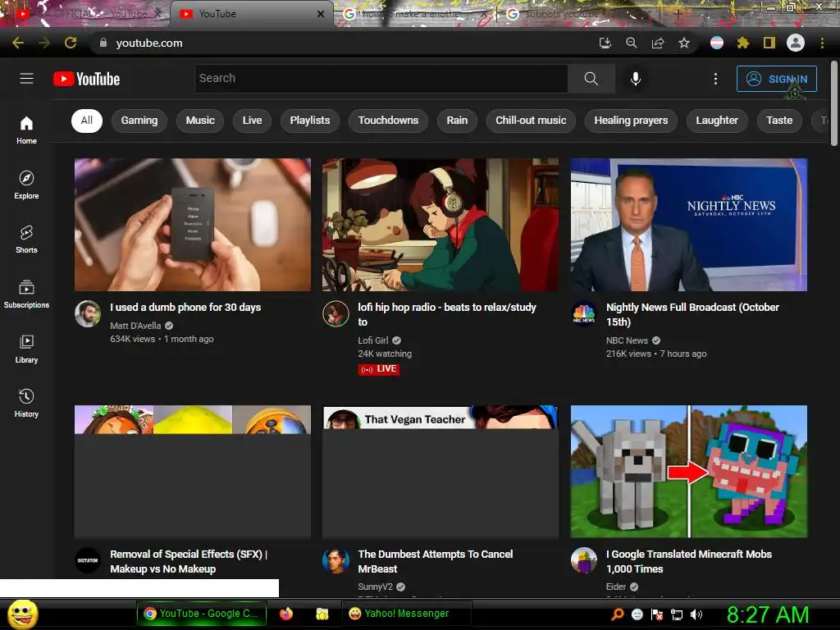Image resolution: width=840 pixels, height=630 pixels.
Task: Select the Taste filter chip
Action: pos(779,121)
